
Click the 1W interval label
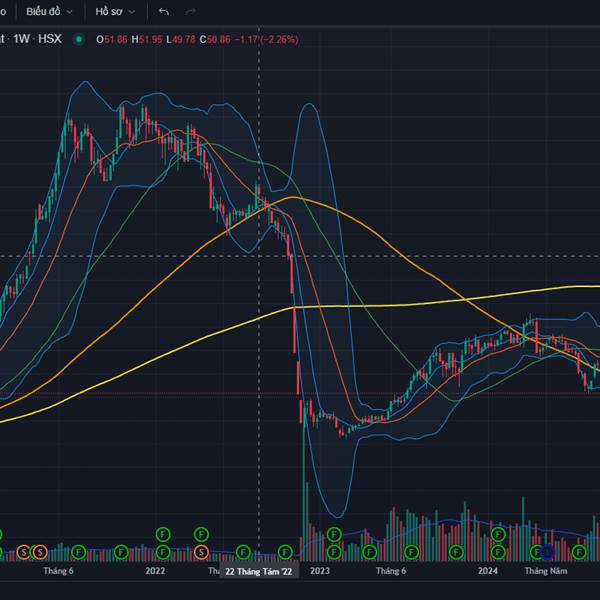(21, 39)
